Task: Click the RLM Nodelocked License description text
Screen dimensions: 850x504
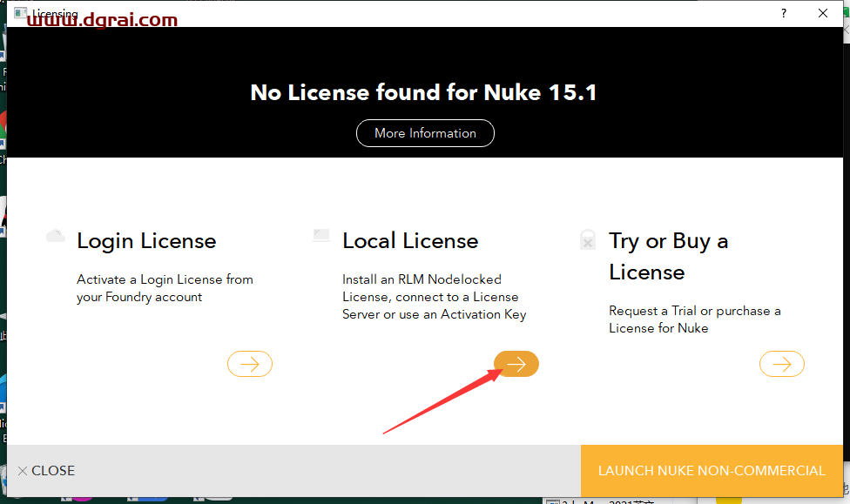Action: pos(434,297)
